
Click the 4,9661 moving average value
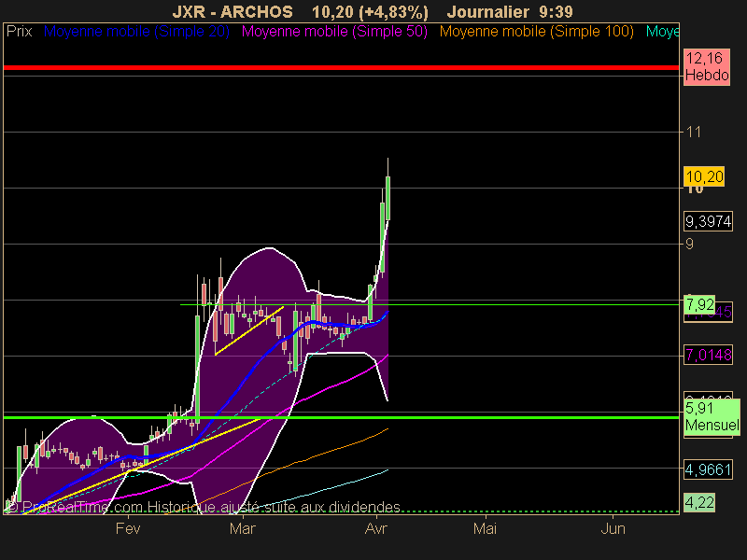pyautogui.click(x=708, y=470)
